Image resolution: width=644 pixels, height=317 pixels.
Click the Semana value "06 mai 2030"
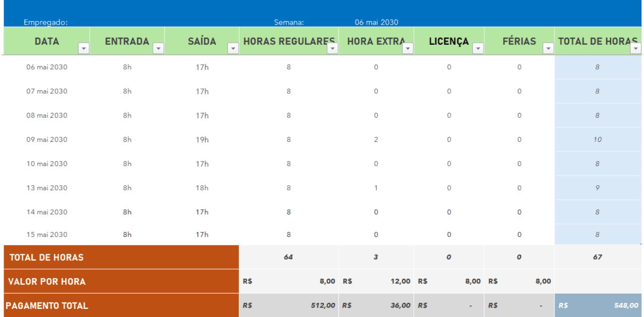pos(376,22)
